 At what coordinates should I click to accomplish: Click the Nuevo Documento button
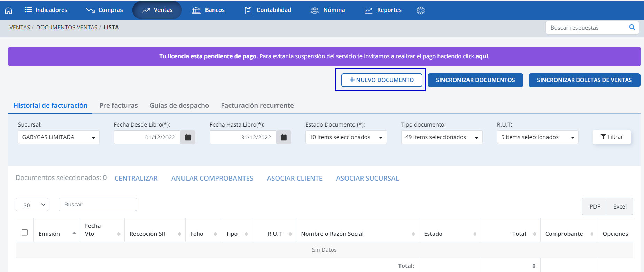(382, 80)
